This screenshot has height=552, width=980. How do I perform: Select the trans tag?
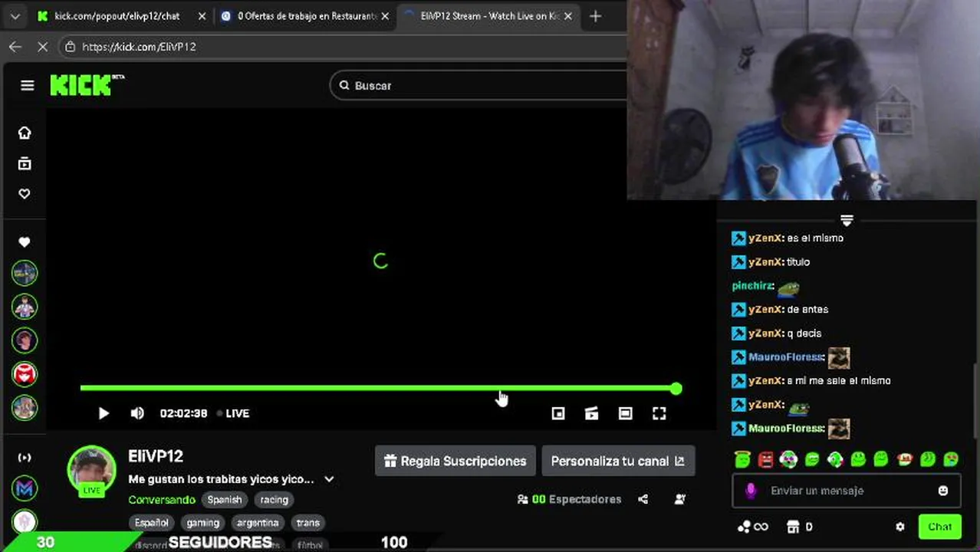point(308,523)
